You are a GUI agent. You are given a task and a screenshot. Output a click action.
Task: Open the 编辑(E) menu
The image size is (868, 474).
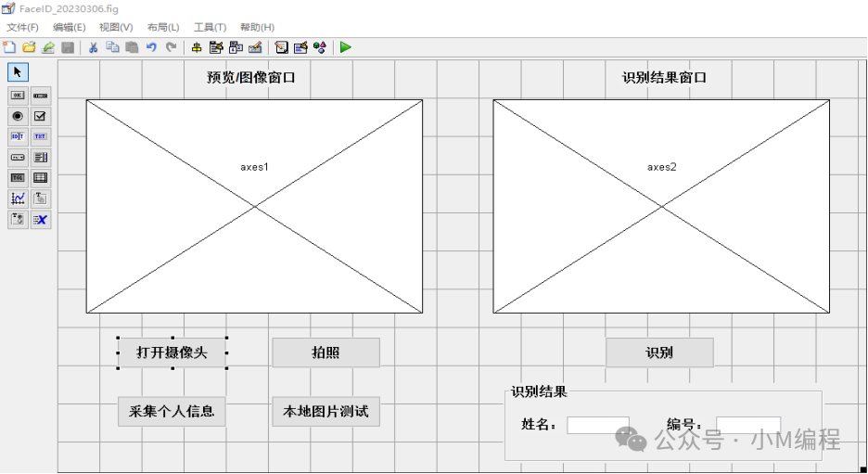tap(70, 27)
